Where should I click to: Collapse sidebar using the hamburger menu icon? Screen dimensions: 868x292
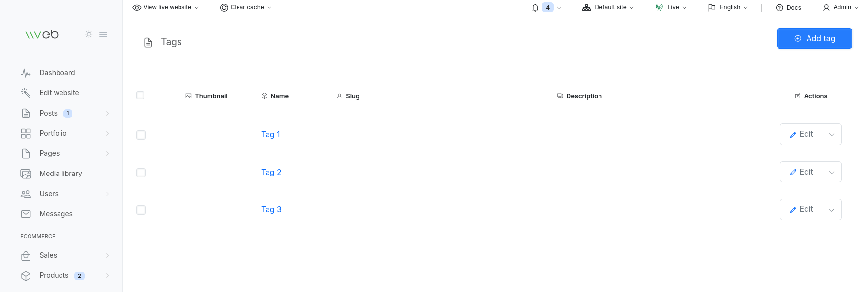click(x=103, y=34)
